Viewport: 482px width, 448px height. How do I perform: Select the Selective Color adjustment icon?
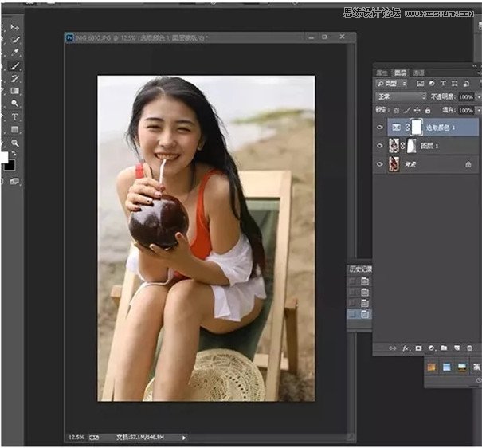pyautogui.click(x=397, y=127)
